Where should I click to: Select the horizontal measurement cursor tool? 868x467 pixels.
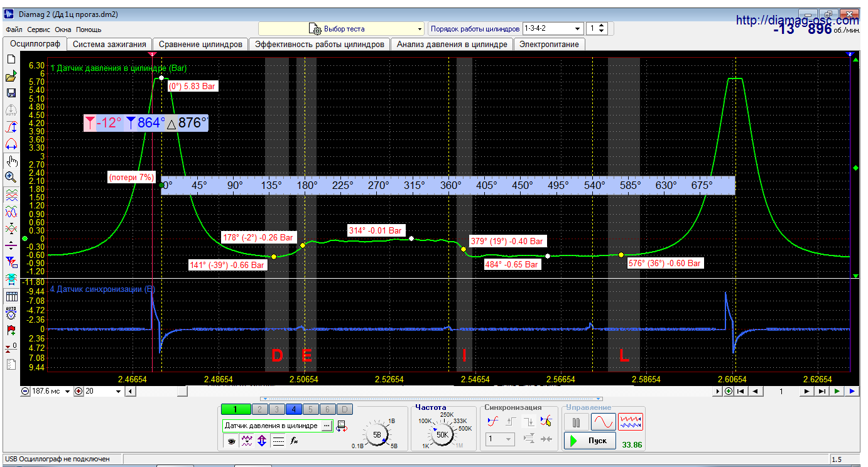(11, 144)
